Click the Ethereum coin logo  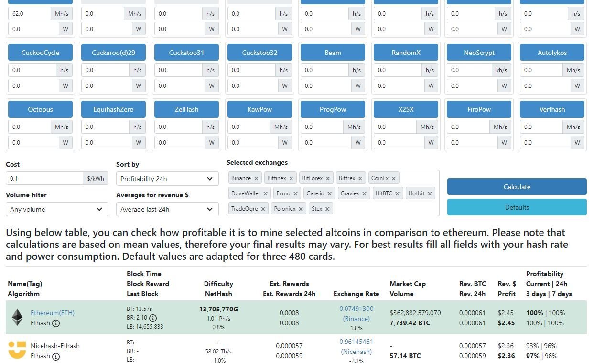click(17, 317)
